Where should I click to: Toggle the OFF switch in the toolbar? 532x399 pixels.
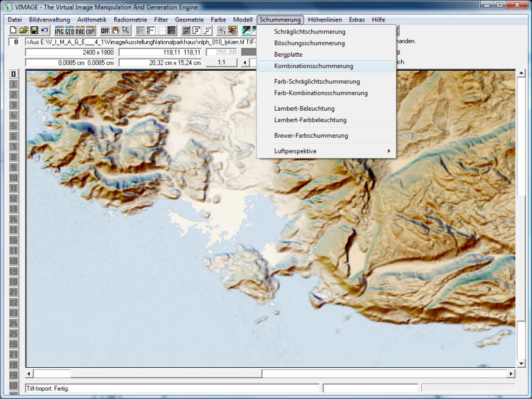[x=105, y=30]
